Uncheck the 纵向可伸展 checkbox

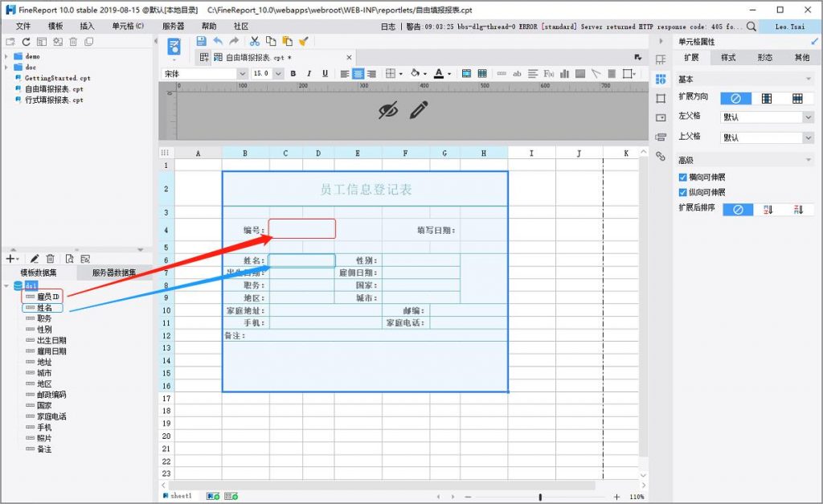pyautogui.click(x=683, y=192)
